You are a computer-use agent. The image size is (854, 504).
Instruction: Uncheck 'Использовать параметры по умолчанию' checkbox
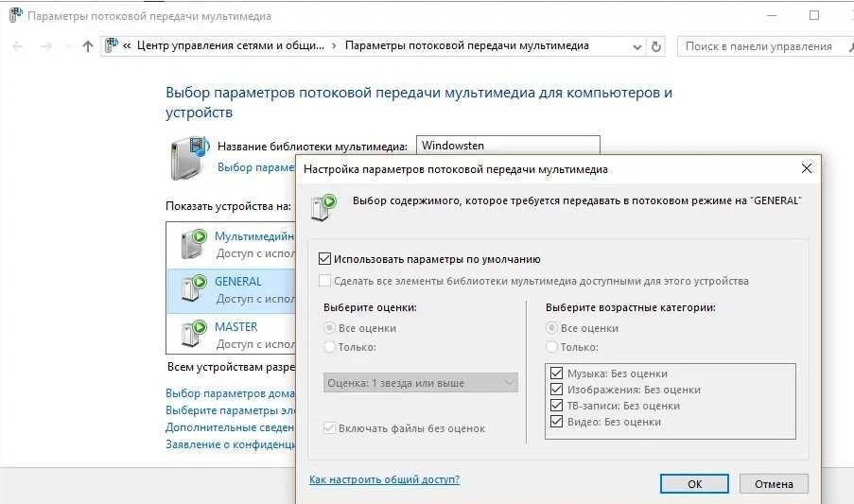(325, 259)
